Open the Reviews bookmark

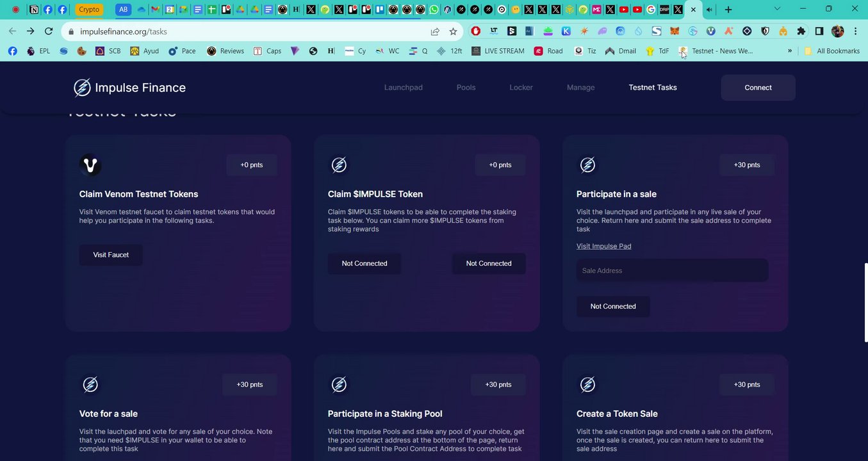point(225,51)
